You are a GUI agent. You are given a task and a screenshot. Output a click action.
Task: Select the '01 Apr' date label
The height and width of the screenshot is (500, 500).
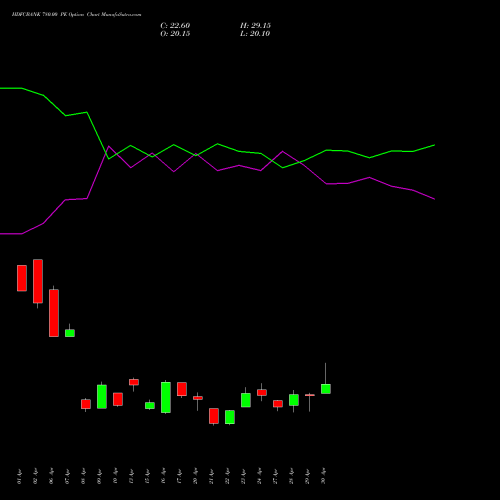coord(19,476)
